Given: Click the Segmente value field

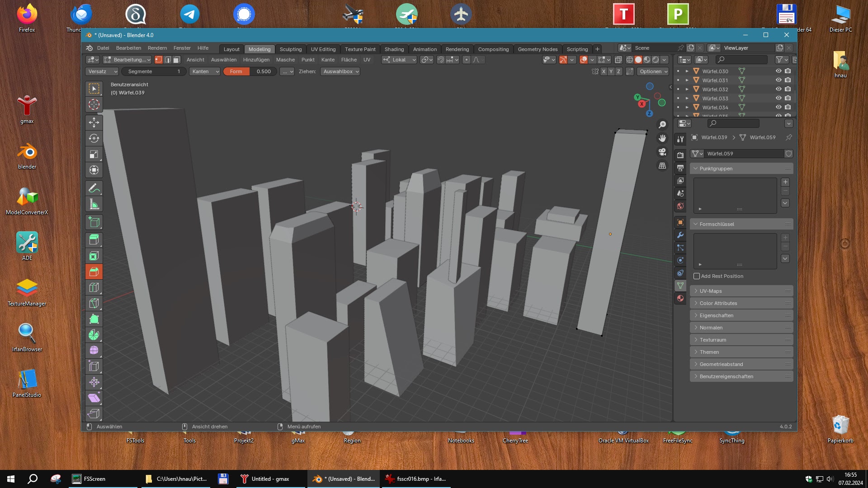Looking at the screenshot, I should [x=154, y=71].
